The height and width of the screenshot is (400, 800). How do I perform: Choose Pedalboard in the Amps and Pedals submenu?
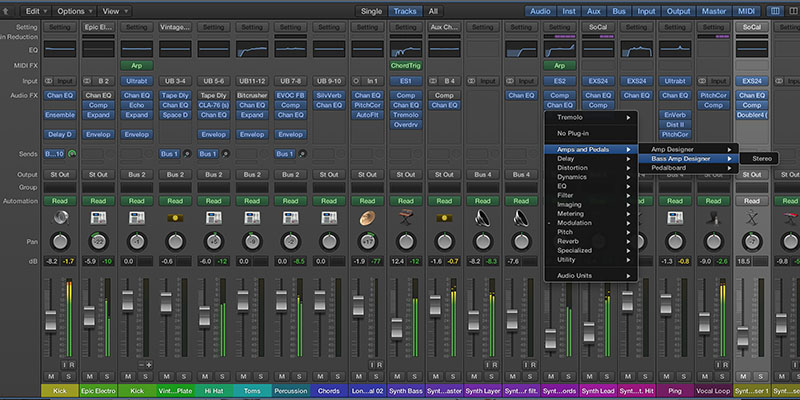pos(668,168)
